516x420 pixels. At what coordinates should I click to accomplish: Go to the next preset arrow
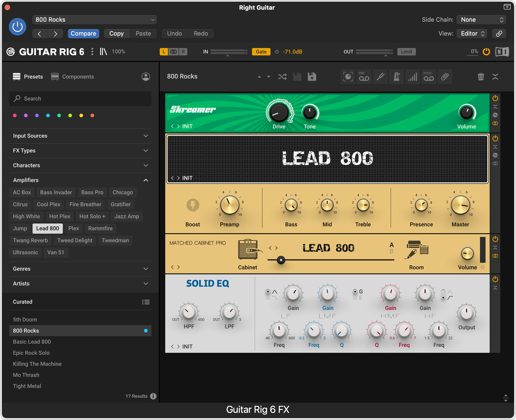coord(55,34)
